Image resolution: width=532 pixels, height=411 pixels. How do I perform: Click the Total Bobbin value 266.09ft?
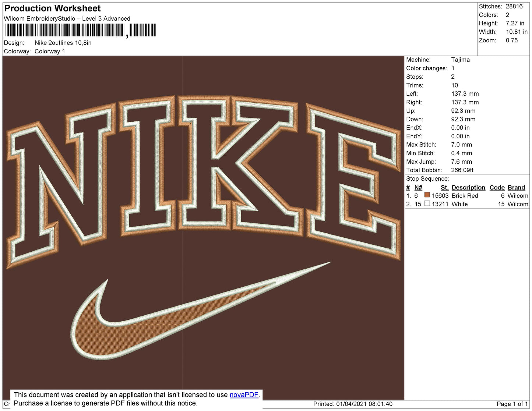462,170
